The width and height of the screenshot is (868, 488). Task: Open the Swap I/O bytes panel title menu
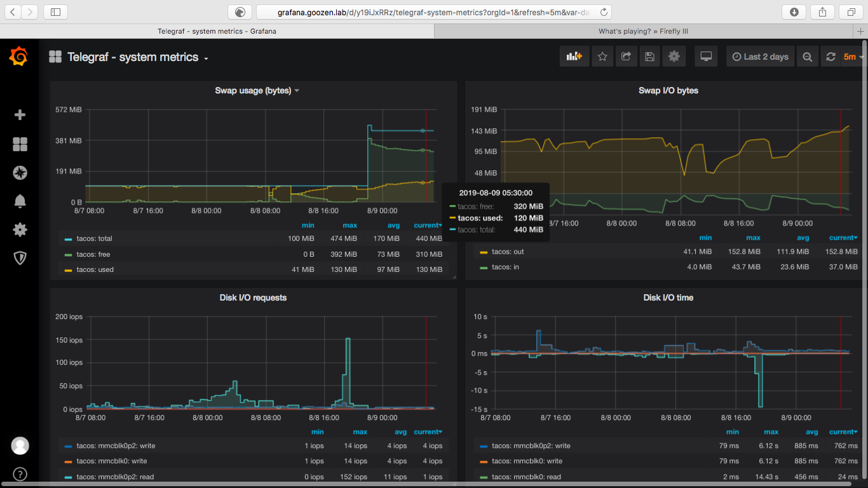coord(668,90)
